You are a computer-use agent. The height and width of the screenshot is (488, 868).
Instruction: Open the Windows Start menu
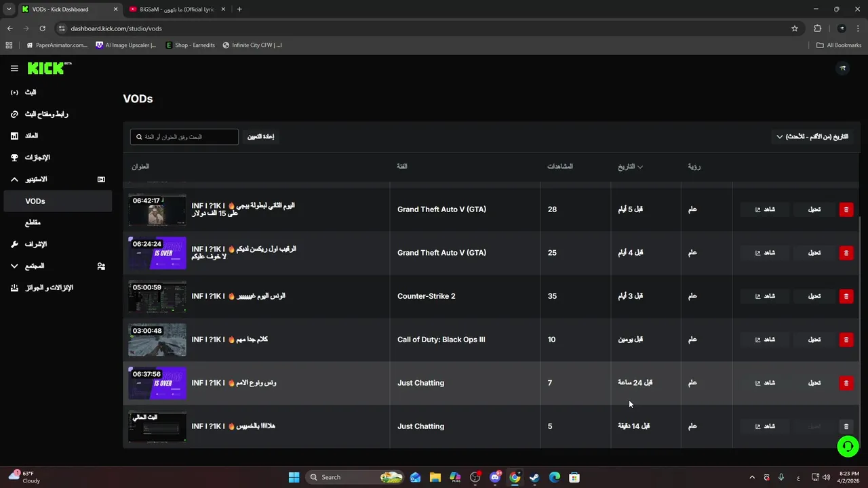click(294, 477)
